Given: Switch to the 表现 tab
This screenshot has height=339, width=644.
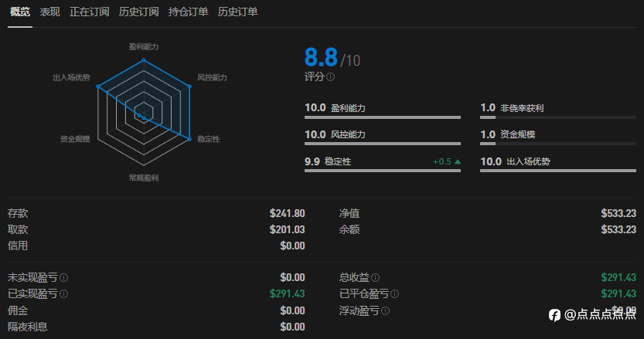Looking at the screenshot, I should click(49, 12).
